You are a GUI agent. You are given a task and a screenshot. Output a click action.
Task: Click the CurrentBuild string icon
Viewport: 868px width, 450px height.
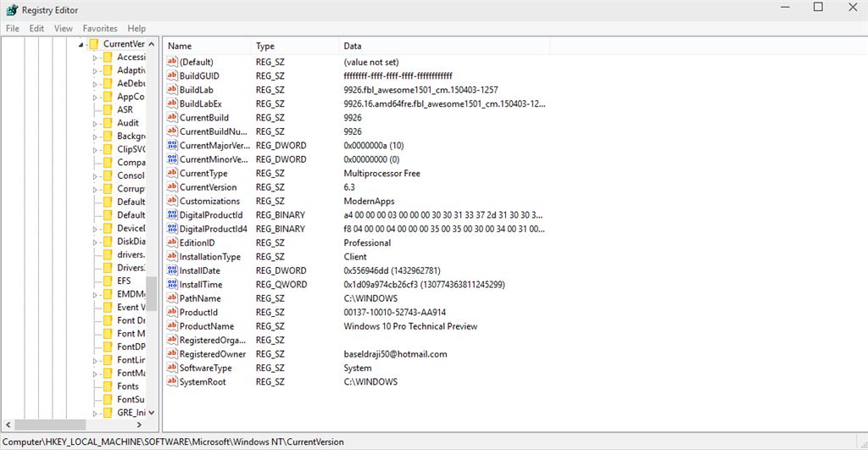pyautogui.click(x=172, y=117)
